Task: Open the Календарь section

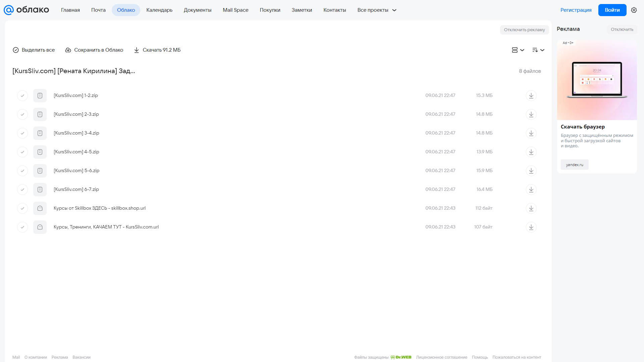Action: [x=159, y=10]
